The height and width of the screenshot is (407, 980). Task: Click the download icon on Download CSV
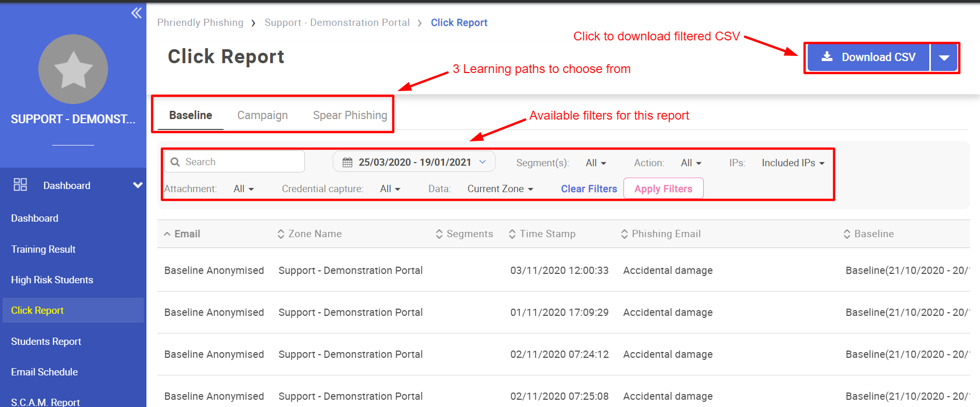[x=827, y=56]
